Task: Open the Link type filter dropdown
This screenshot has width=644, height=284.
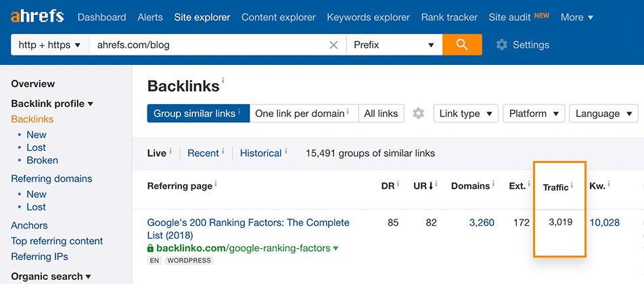Action: coord(465,114)
